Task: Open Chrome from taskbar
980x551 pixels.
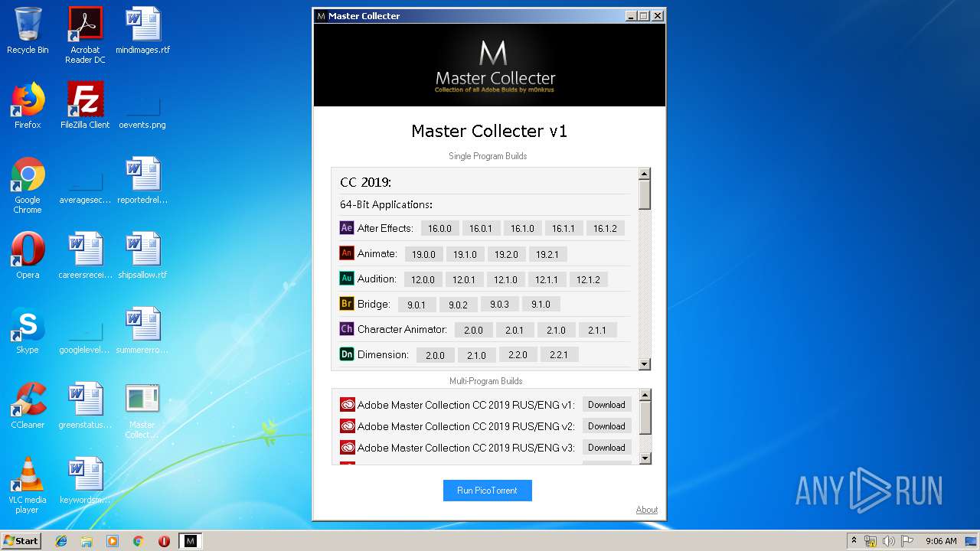Action: [x=138, y=541]
